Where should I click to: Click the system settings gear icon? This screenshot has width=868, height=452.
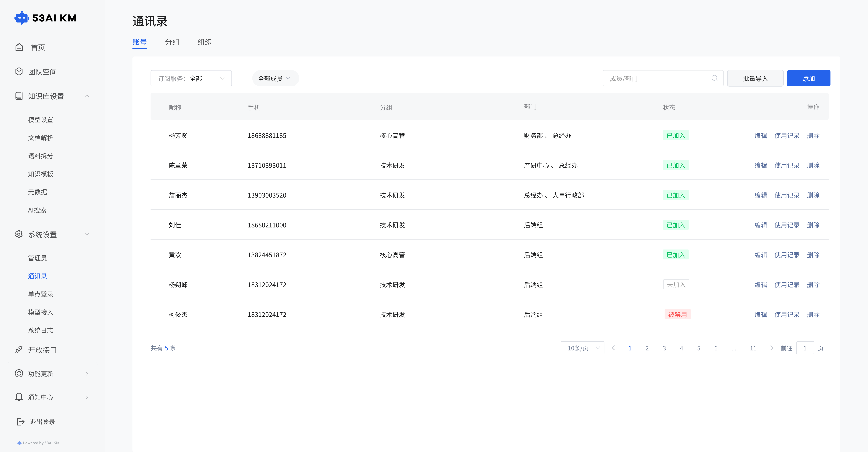tap(19, 234)
